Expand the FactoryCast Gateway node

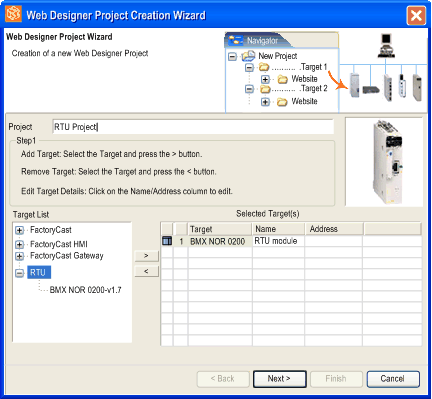[19, 256]
